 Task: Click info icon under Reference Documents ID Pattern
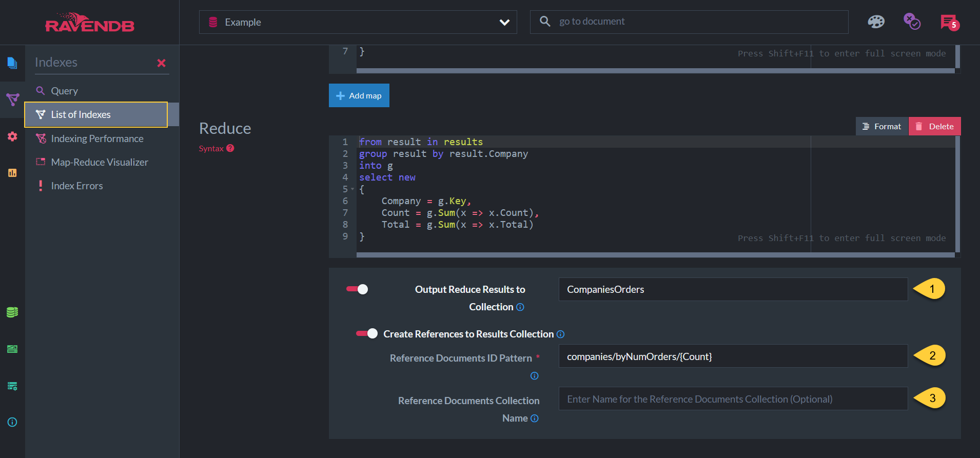535,376
